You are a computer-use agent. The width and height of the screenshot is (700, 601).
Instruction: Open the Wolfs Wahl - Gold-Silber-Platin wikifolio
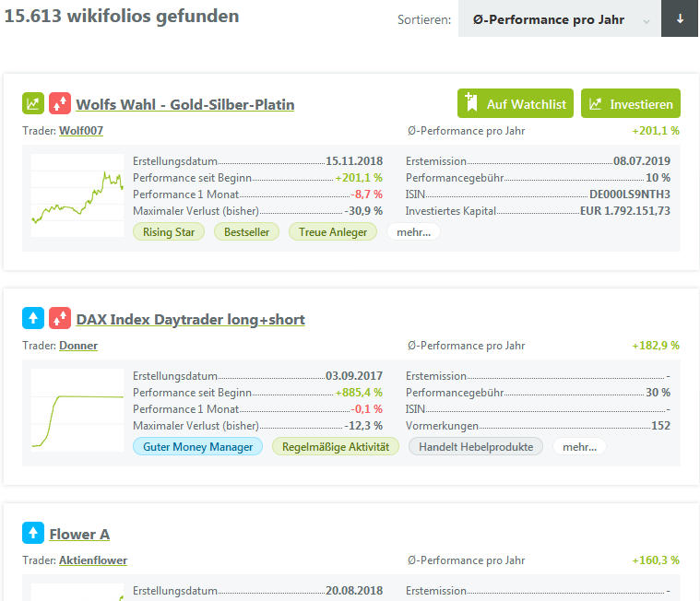click(185, 104)
